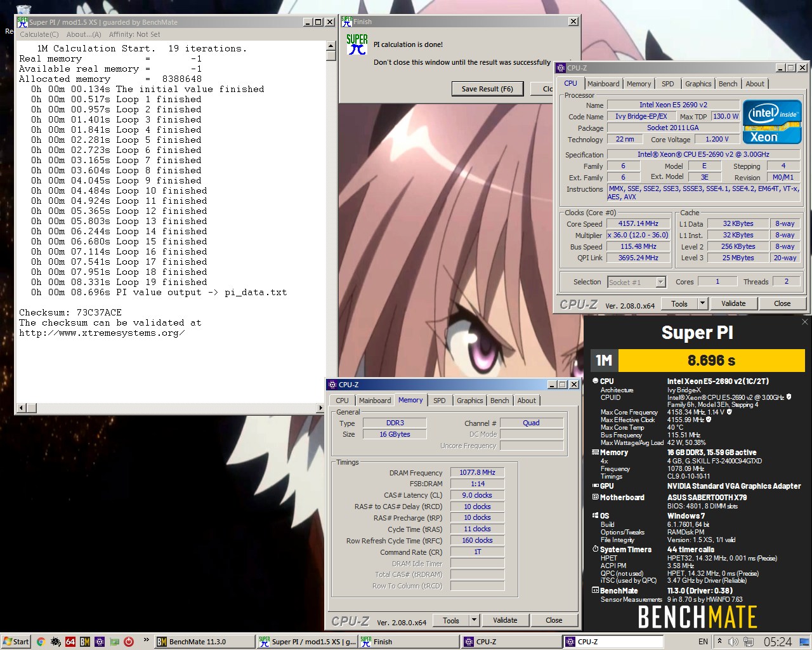Click Validate in upper CPU-Z window

pos(733,303)
